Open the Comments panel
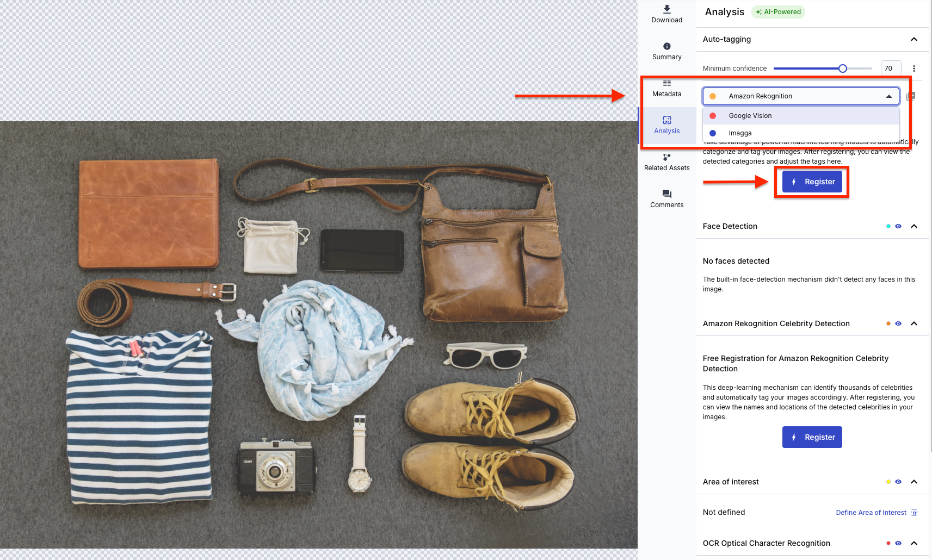The image size is (932, 560). 666,198
